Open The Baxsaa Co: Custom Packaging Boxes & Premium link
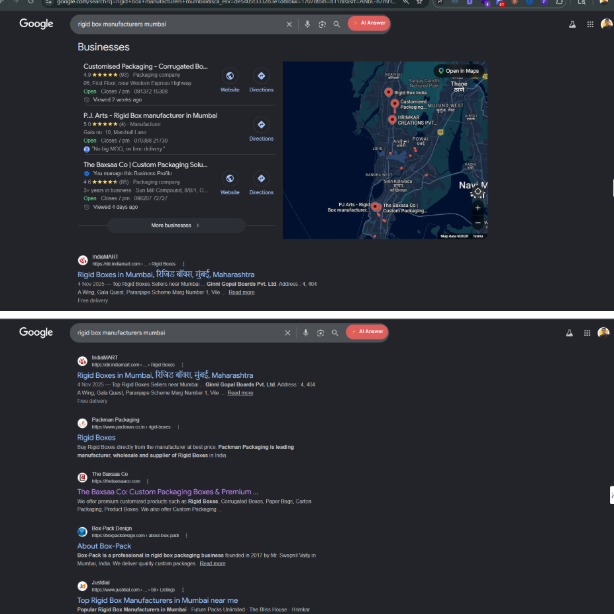The image size is (614, 614). pyautogui.click(x=168, y=492)
